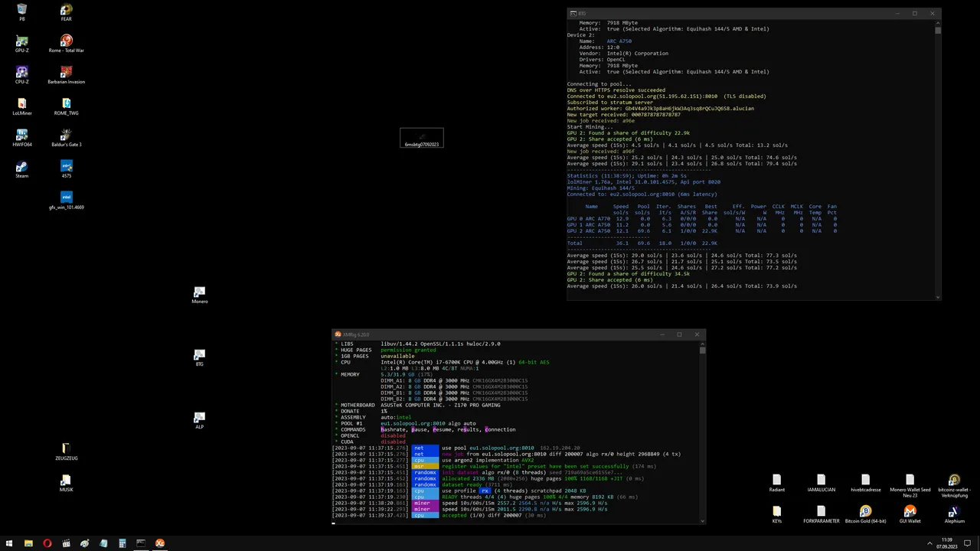
Task: Open the Monero batch file icon
Action: click(199, 294)
